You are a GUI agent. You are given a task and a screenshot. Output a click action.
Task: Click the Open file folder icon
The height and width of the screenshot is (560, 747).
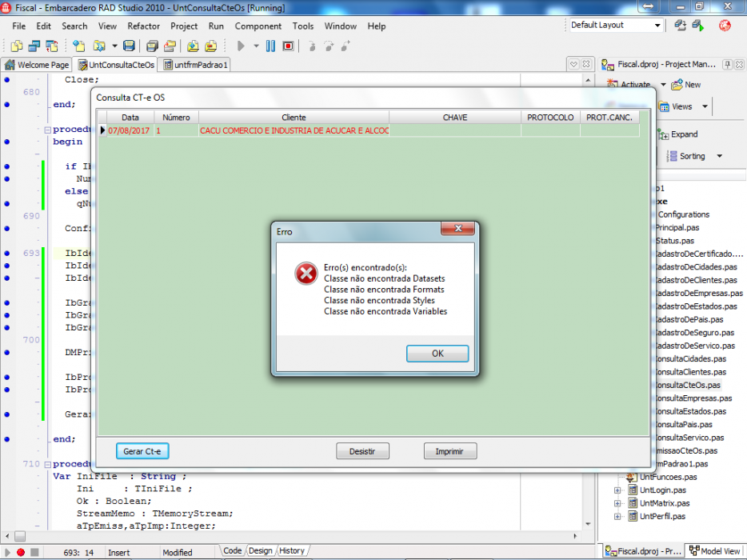[x=99, y=46]
